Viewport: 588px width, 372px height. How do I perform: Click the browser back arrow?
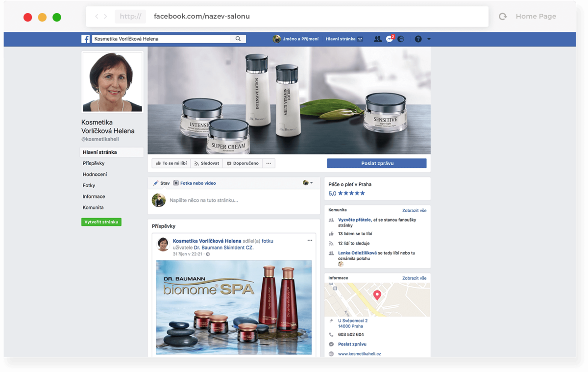[97, 16]
